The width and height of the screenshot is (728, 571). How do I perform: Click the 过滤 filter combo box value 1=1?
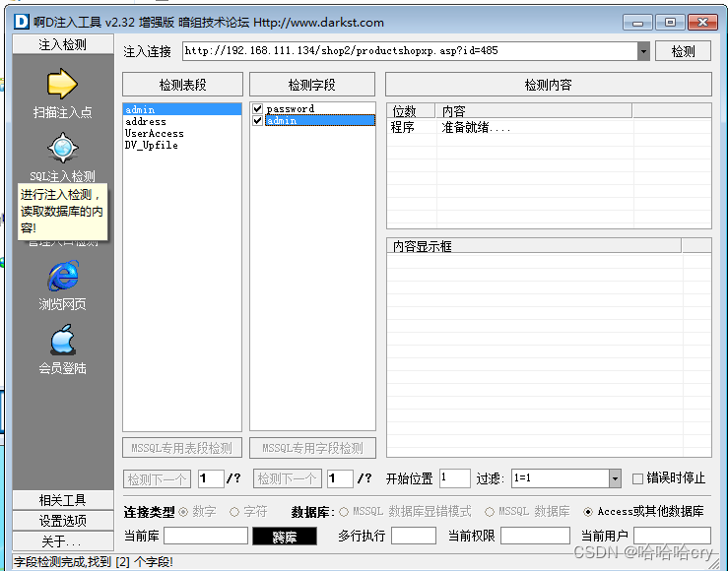click(x=561, y=478)
